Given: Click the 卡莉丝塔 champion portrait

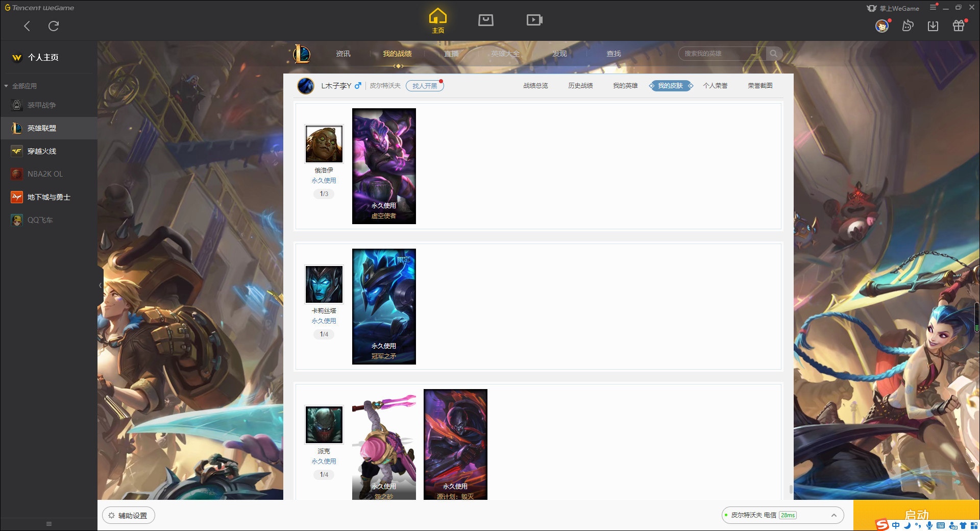Looking at the screenshot, I should tap(324, 284).
